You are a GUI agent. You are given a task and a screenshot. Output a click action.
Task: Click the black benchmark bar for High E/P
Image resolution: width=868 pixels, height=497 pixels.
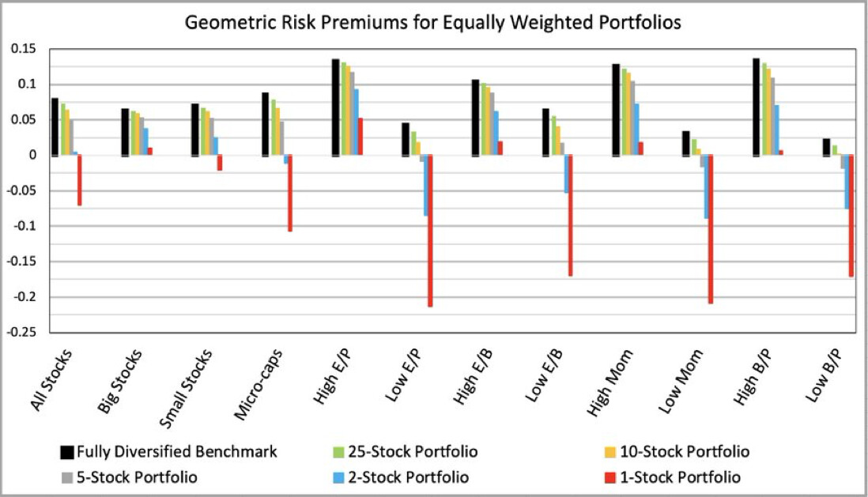pos(336,107)
